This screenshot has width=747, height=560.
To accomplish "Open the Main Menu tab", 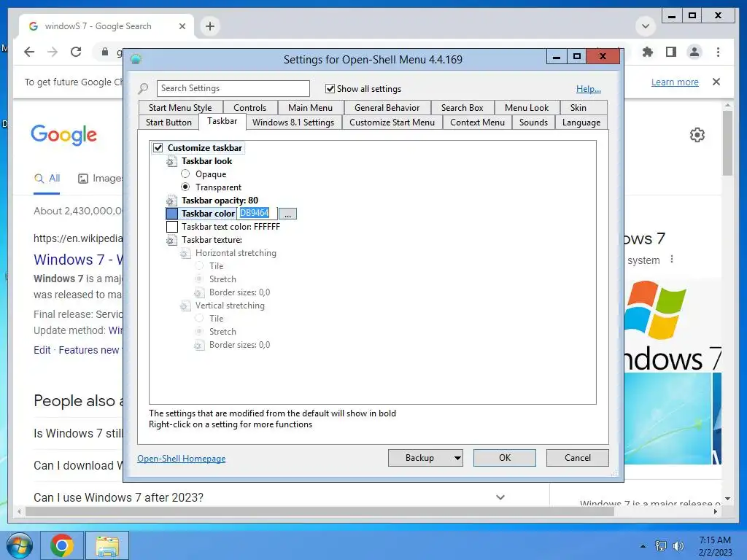I will click(310, 108).
